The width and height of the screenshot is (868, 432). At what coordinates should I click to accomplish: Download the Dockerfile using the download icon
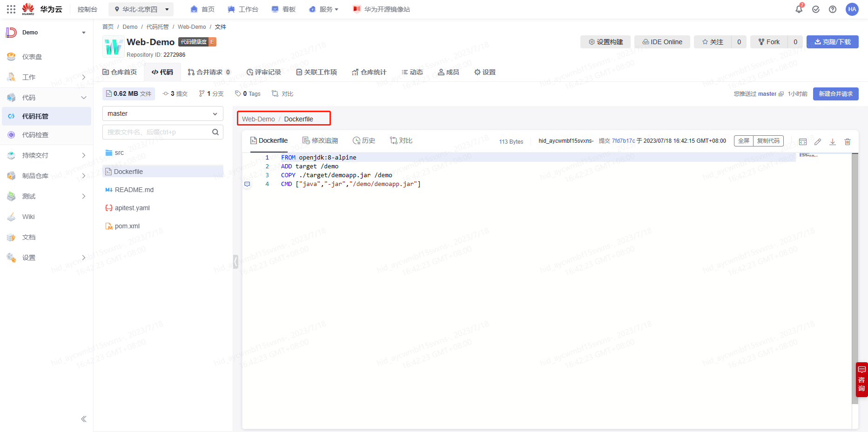pos(833,142)
